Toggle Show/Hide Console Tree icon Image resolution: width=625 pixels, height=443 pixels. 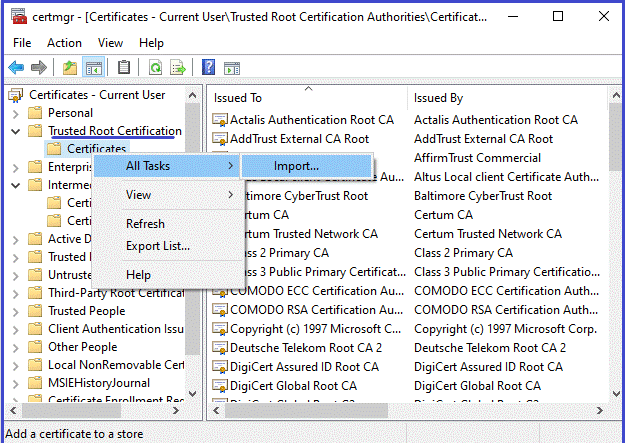(94, 67)
